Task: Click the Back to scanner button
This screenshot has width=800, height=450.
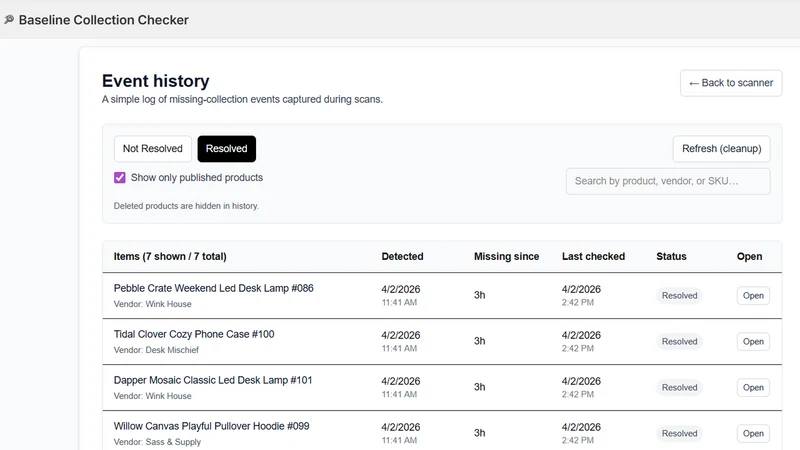Action: [x=731, y=83]
